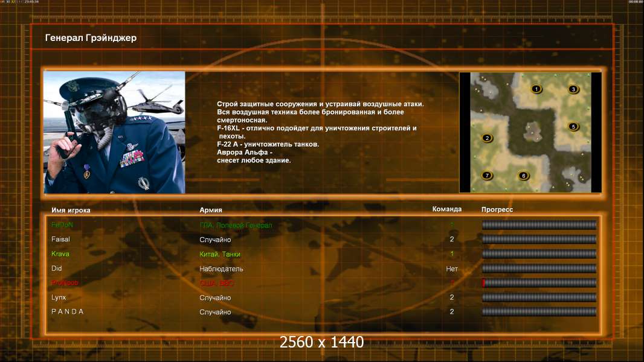This screenshot has width=644, height=362.
Task: Click the 'Имя игрока' column header
Action: 71,210
